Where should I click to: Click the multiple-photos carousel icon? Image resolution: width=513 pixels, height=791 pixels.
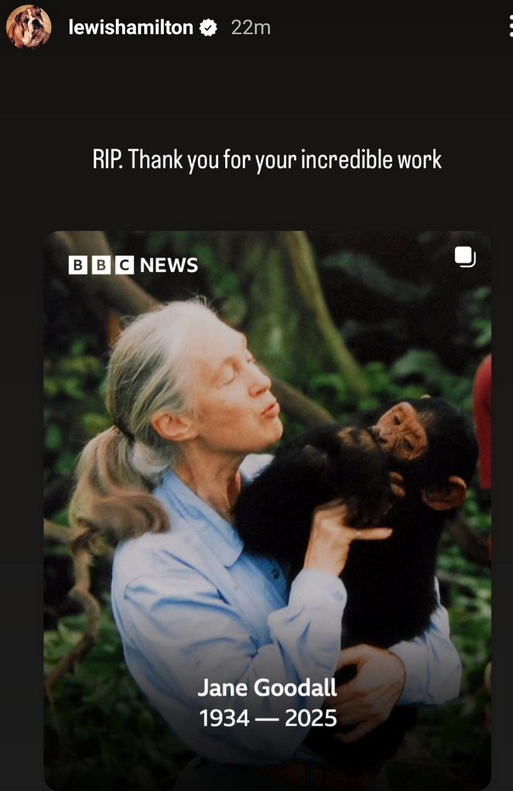point(465,257)
